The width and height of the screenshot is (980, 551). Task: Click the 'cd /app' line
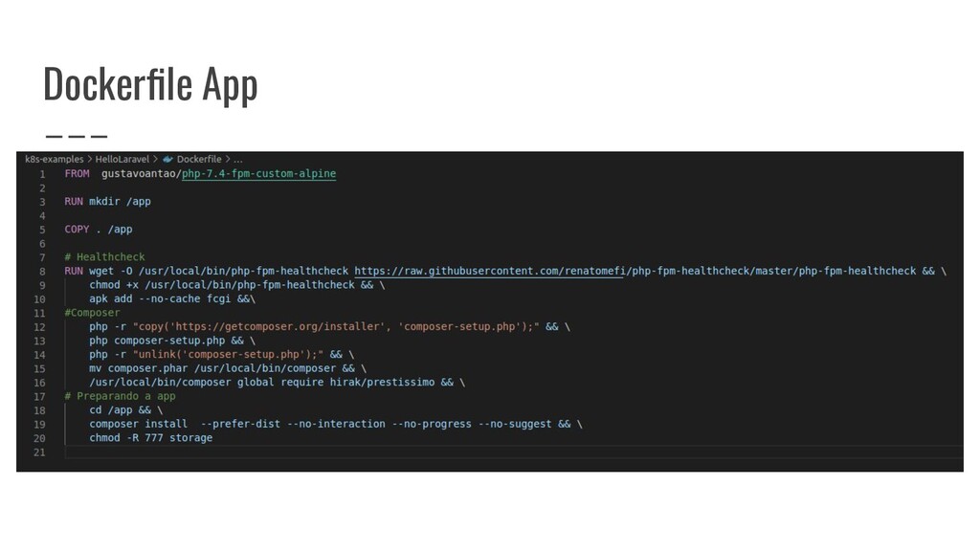coord(125,410)
